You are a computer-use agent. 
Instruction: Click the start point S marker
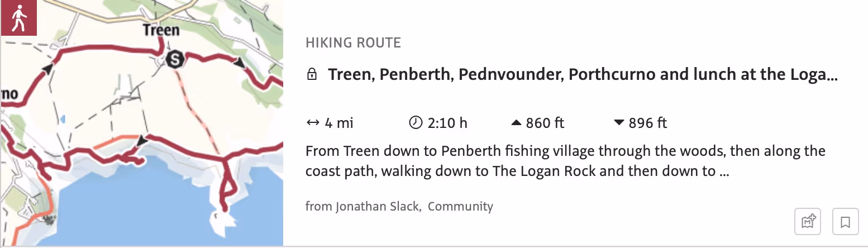click(175, 59)
